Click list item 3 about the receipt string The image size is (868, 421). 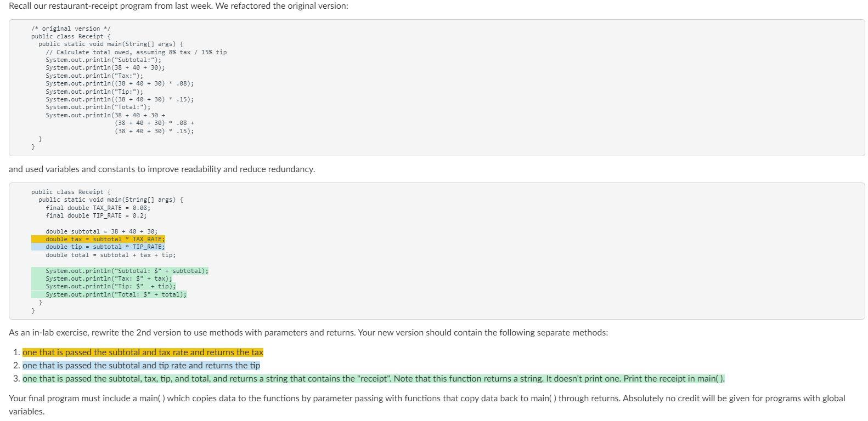click(374, 378)
